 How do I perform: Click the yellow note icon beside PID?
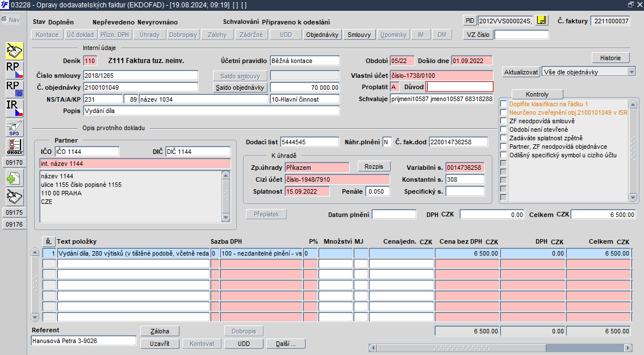[542, 20]
